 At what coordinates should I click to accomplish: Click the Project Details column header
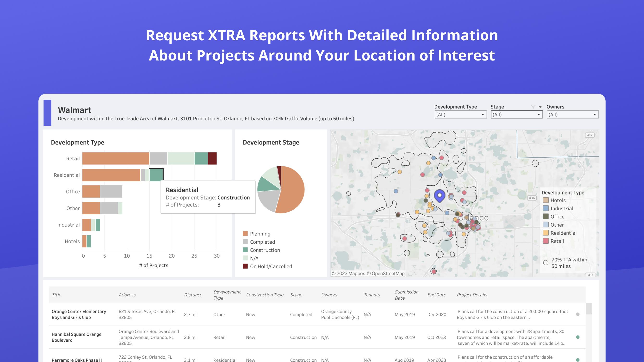(472, 295)
